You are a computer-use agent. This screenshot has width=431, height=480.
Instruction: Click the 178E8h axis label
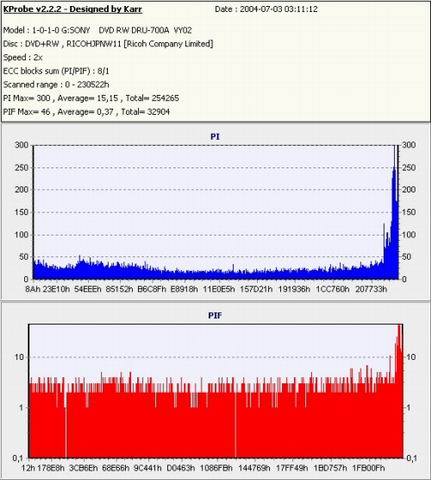point(50,468)
